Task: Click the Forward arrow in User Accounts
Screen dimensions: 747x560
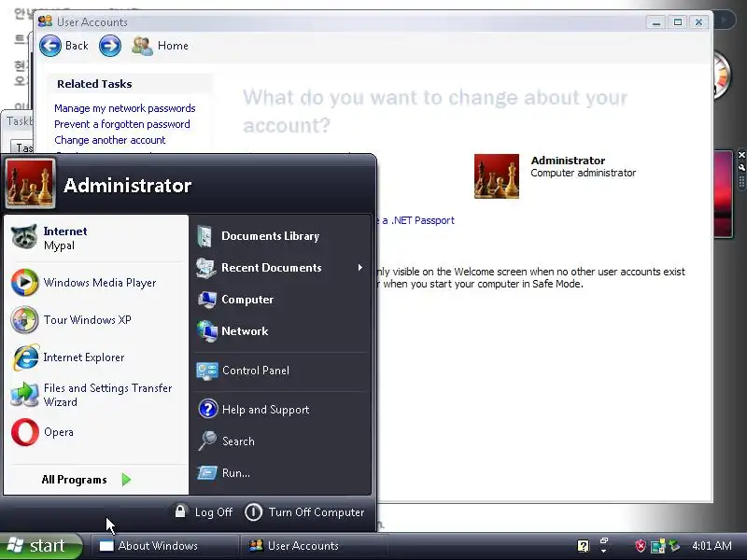Action: [110, 46]
